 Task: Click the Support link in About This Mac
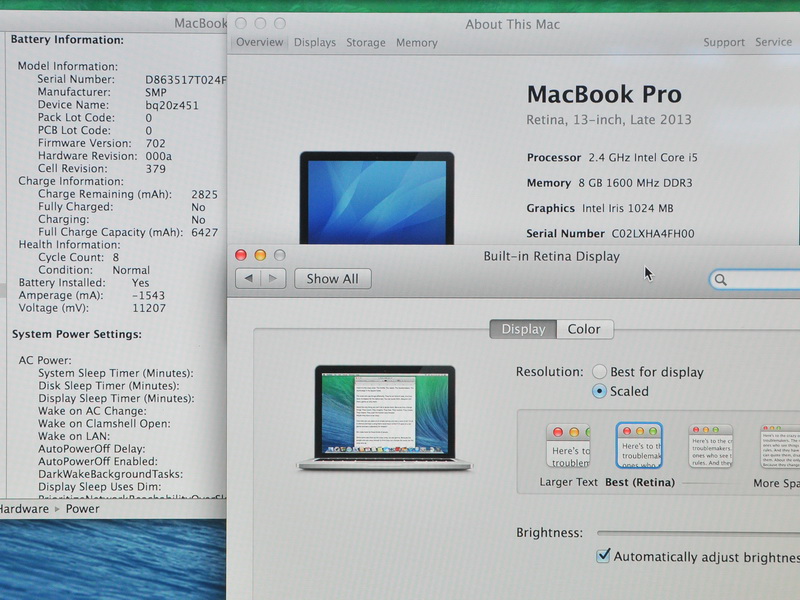coord(724,42)
